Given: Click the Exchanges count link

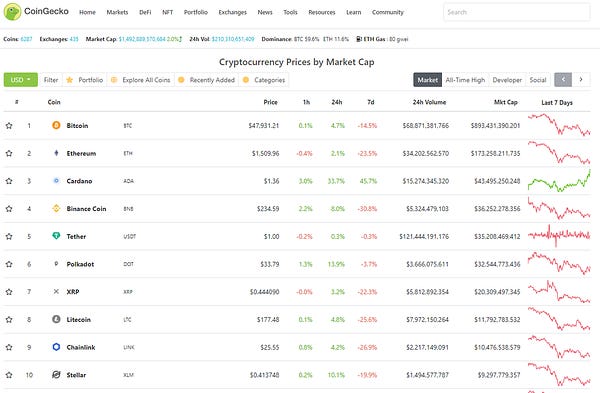Looking at the screenshot, I should [x=74, y=39].
